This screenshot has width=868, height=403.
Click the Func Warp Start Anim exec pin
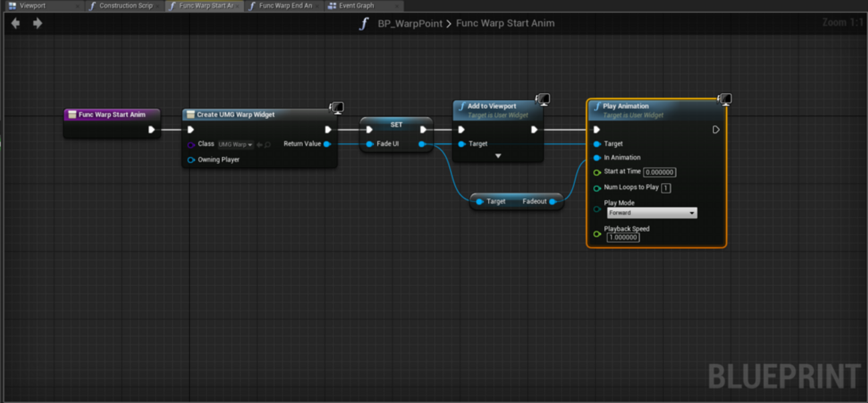pos(152,130)
